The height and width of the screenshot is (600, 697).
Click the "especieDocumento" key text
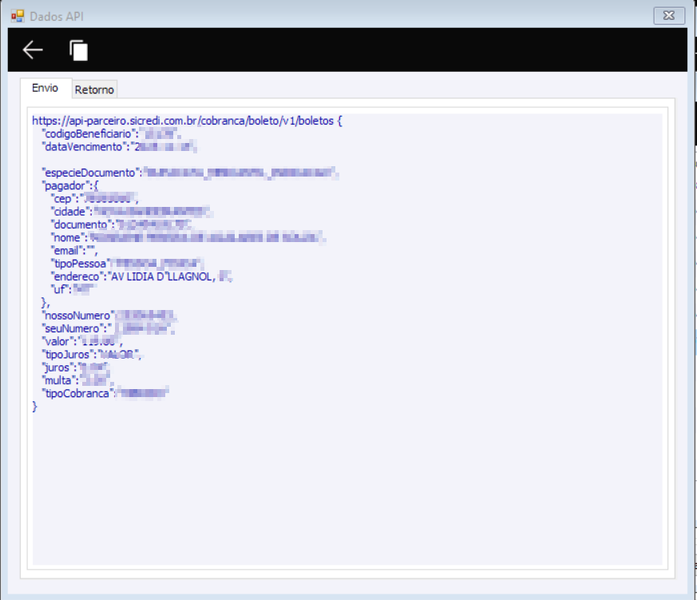coord(92,172)
